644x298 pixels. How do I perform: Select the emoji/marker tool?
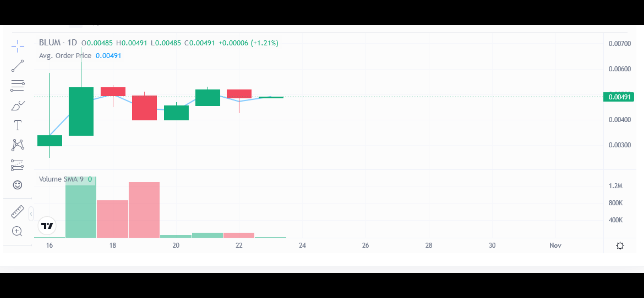tap(17, 185)
